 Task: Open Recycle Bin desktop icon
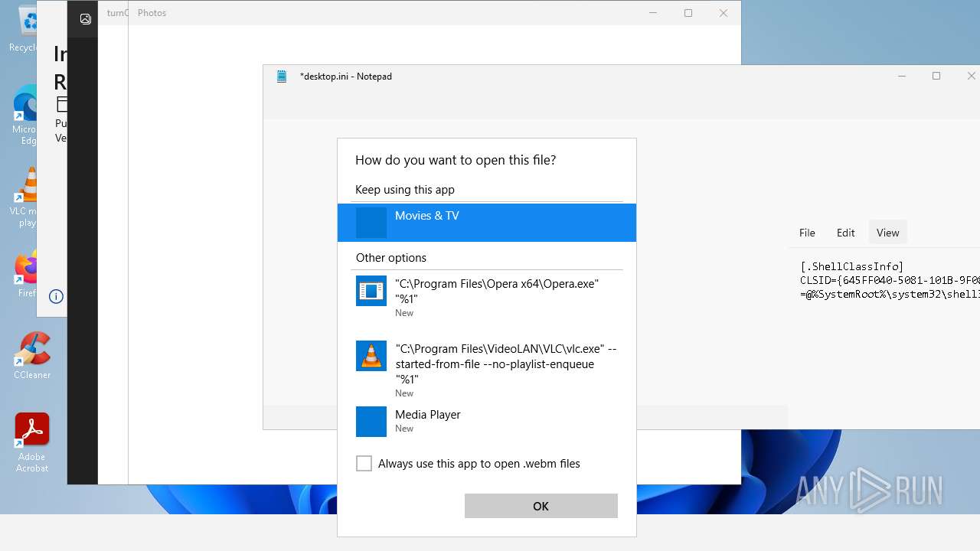[x=26, y=29]
